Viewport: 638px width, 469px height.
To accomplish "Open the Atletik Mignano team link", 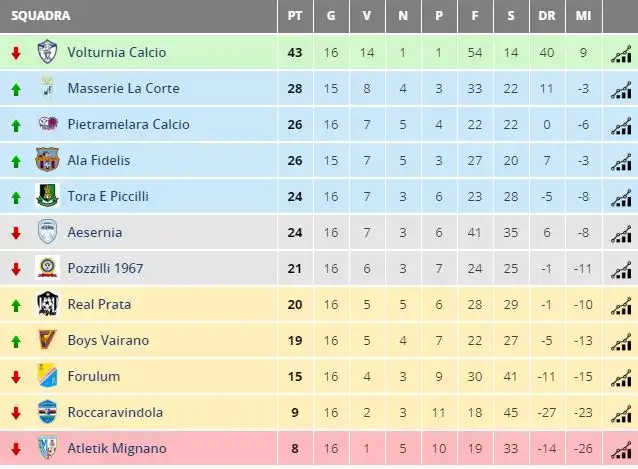I will tap(117, 448).
